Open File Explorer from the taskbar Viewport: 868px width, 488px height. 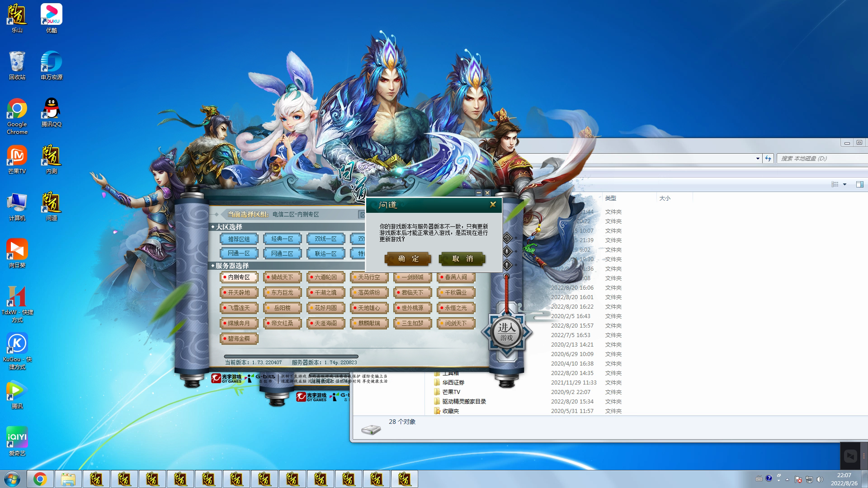click(x=68, y=479)
